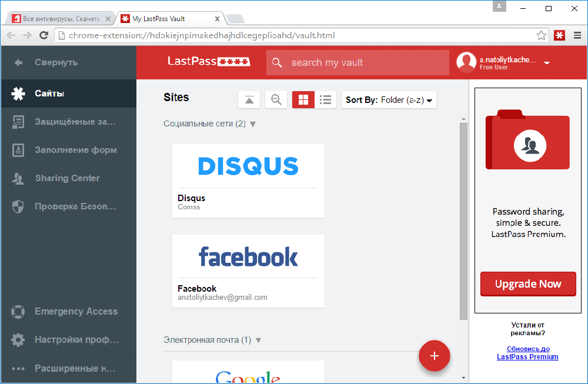Viewport: 588px width, 384px height.
Task: Go to Sharing Center
Action: pos(69,178)
